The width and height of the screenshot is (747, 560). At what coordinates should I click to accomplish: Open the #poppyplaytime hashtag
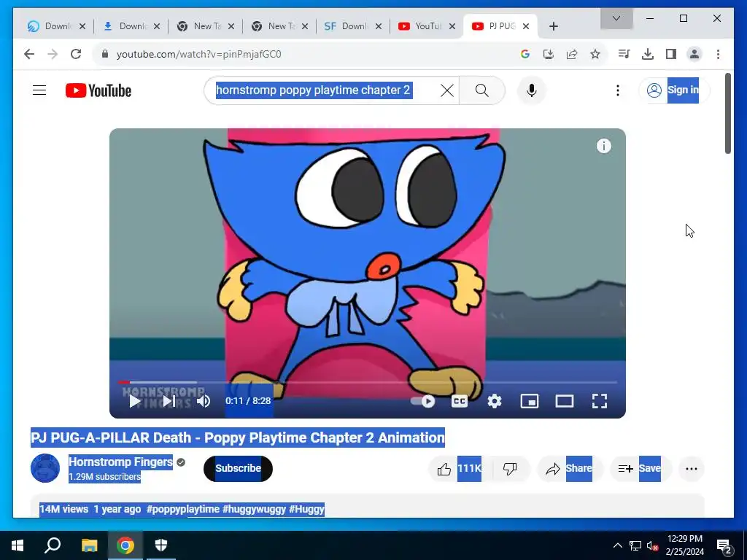[183, 509]
